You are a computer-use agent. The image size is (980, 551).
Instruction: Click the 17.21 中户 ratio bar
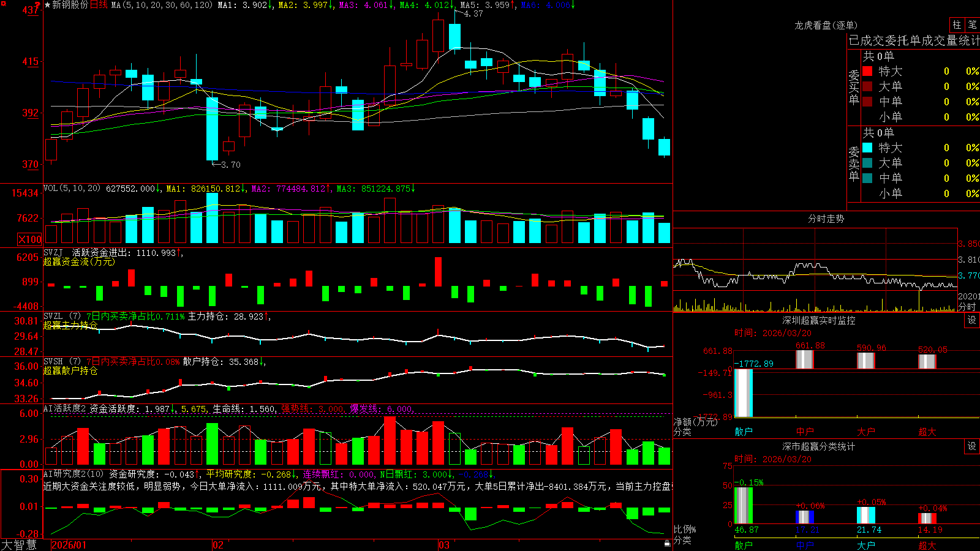[805, 517]
